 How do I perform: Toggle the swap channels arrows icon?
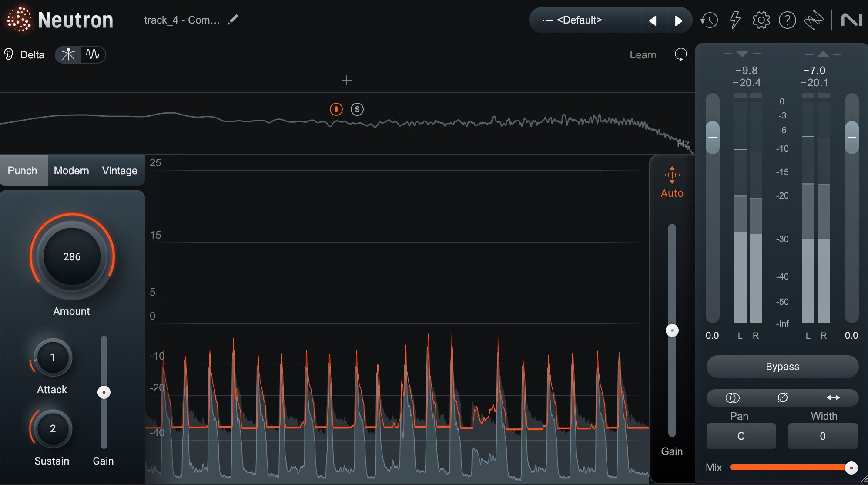pos(833,398)
